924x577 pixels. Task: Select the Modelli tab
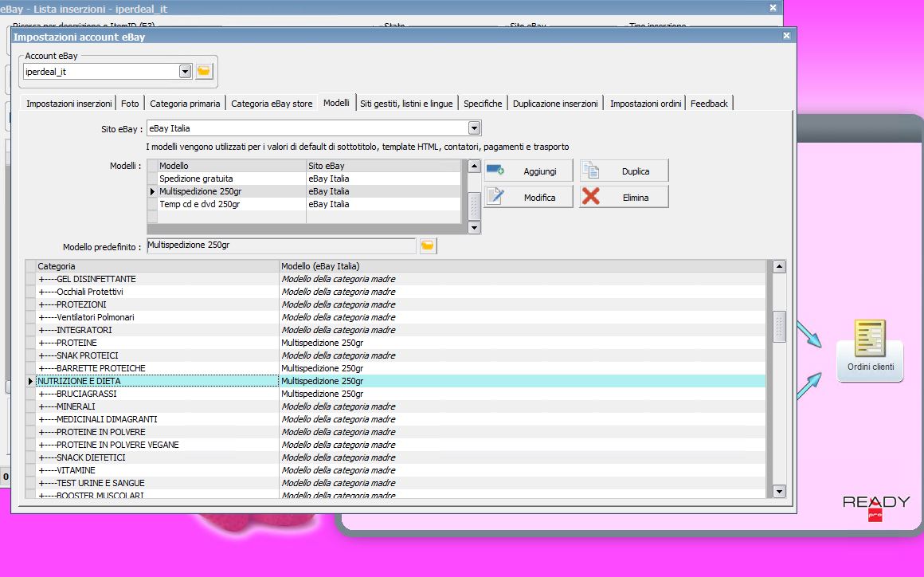[336, 103]
